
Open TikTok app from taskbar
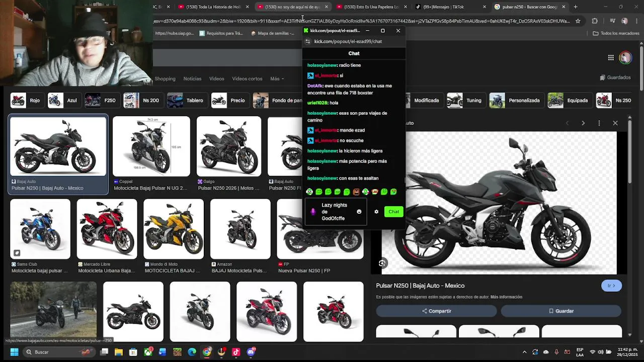click(236, 352)
